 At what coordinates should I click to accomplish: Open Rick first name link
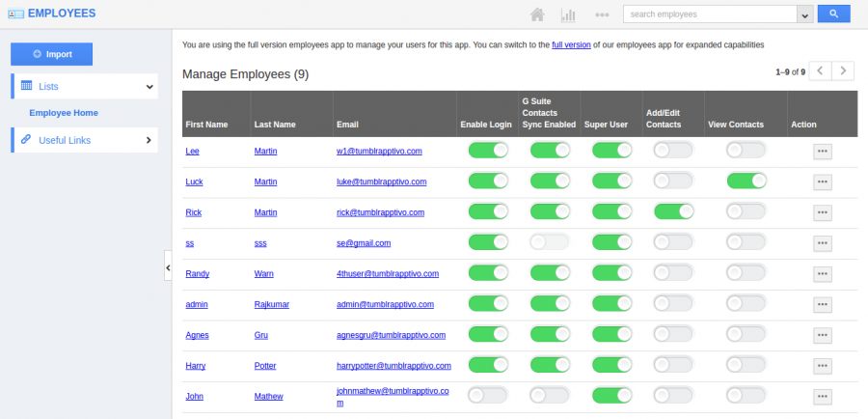tap(193, 212)
